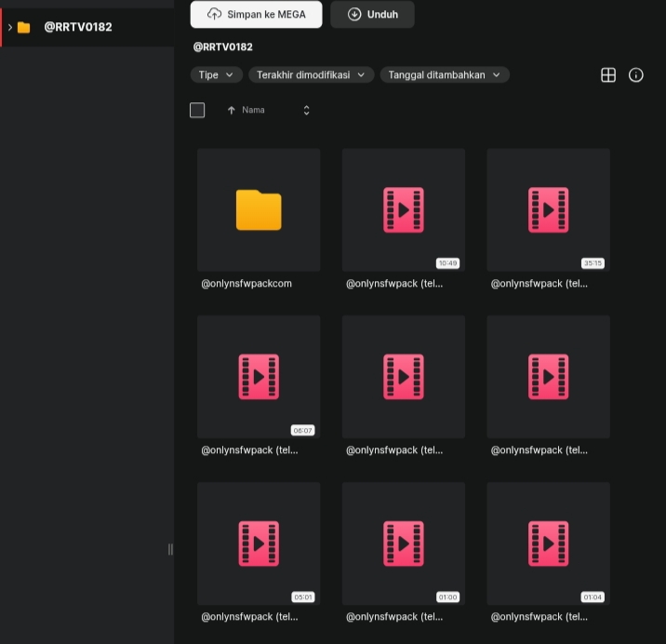The width and height of the screenshot is (666, 644).
Task: Click the @RRTV0182 breadcrumb title
Action: click(x=223, y=47)
